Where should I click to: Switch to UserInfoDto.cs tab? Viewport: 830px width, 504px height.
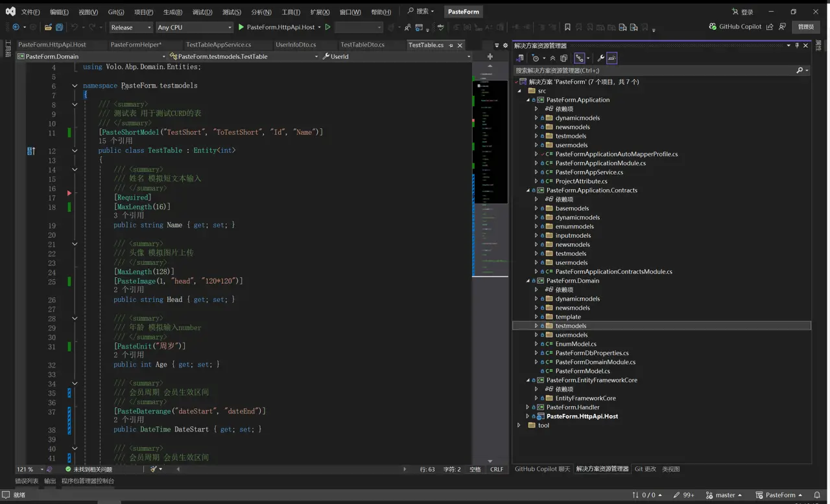coord(296,45)
